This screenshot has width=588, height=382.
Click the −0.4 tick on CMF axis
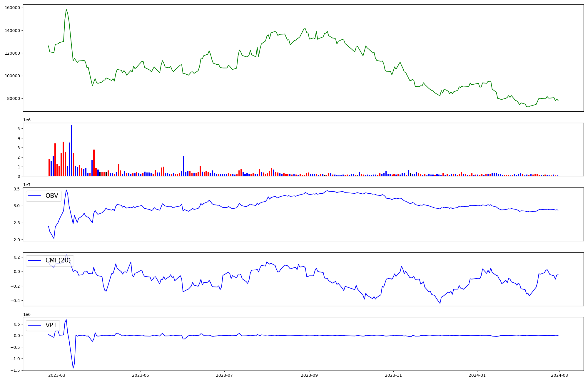(x=15, y=301)
